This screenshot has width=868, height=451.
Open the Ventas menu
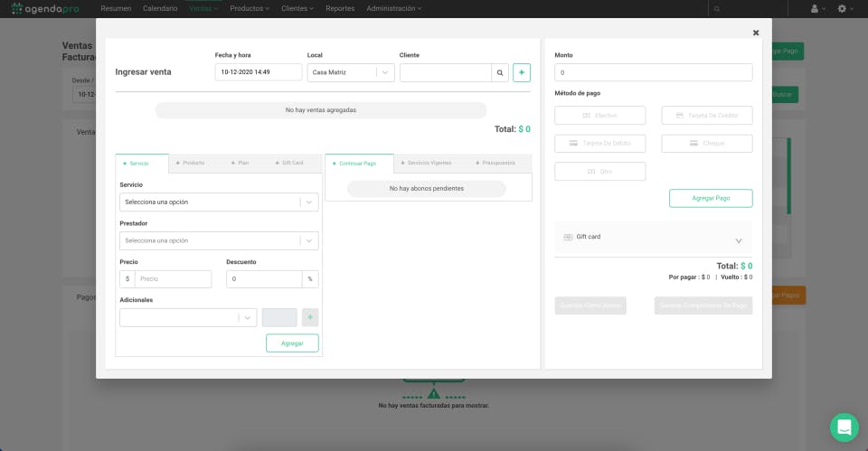pyautogui.click(x=203, y=8)
